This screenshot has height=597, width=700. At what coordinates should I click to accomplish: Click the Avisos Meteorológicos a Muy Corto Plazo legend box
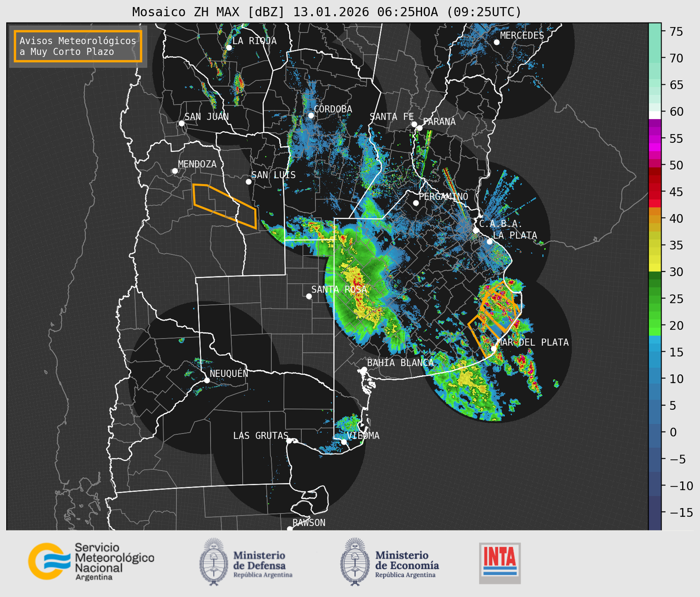coord(78,46)
